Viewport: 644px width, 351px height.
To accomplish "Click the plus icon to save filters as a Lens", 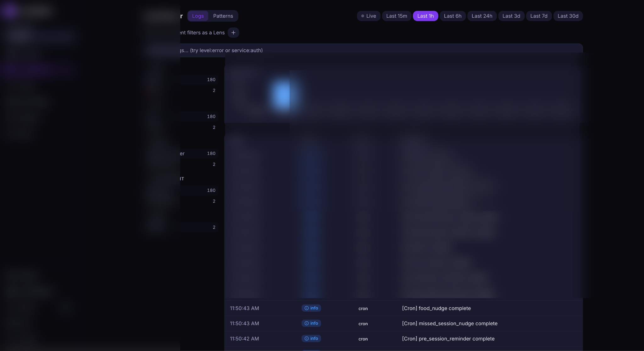I will point(233,32).
